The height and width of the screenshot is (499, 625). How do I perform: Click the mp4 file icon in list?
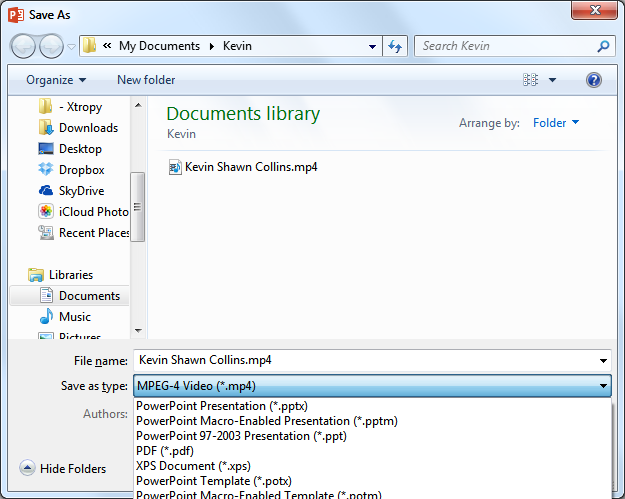(x=175, y=167)
